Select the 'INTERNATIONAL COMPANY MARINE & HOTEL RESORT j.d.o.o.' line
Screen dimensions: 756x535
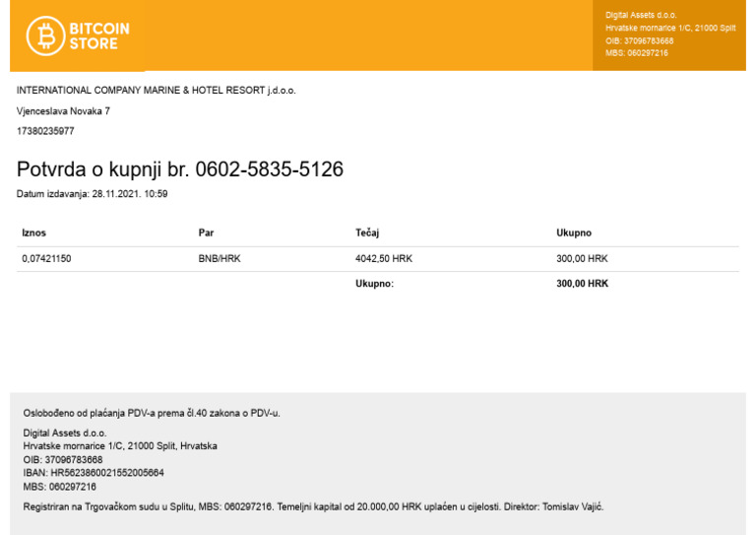157,91
